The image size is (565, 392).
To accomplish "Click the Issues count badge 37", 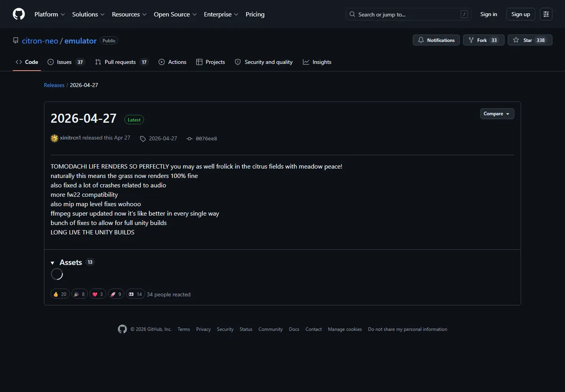I will 80,62.
